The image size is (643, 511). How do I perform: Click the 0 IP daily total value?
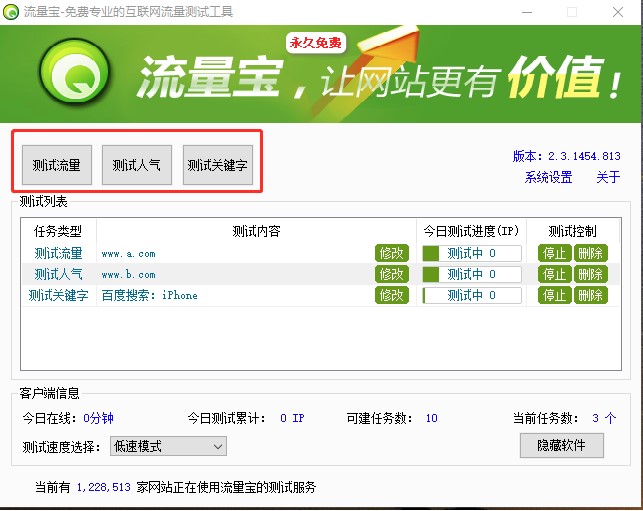tap(292, 418)
